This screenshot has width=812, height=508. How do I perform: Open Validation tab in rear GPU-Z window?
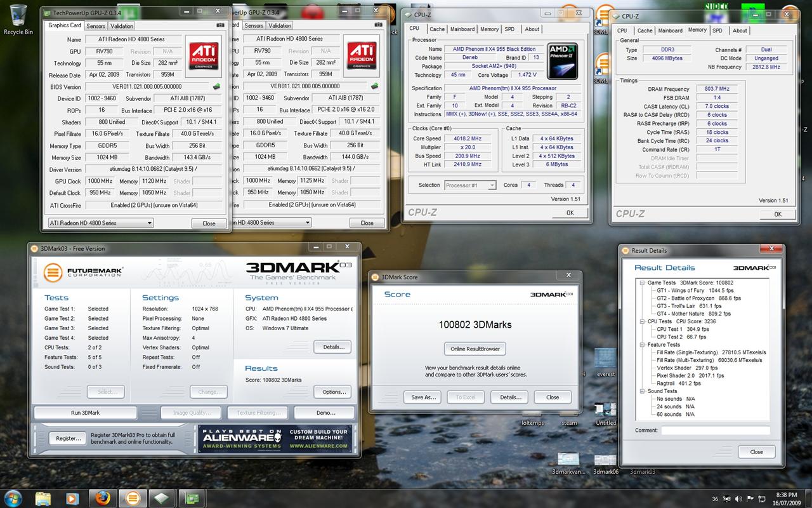point(280,26)
